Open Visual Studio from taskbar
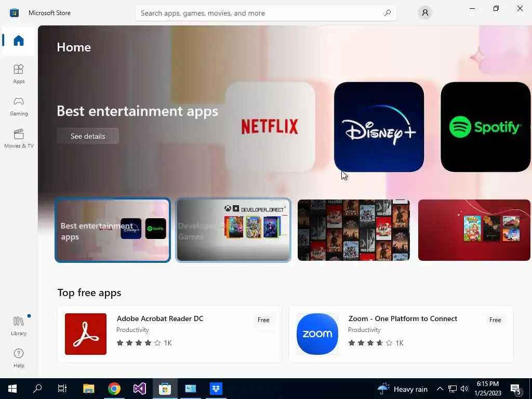The height and width of the screenshot is (399, 532). pos(139,389)
